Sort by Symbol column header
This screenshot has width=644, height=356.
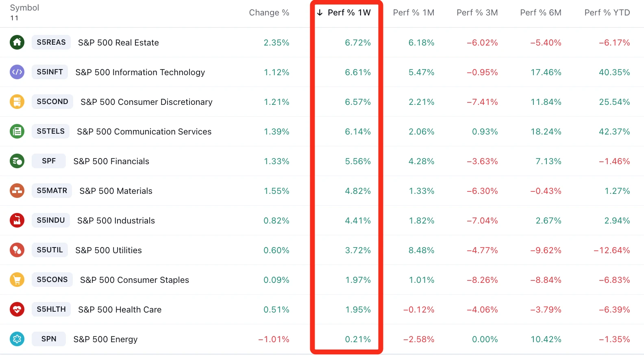24,8
